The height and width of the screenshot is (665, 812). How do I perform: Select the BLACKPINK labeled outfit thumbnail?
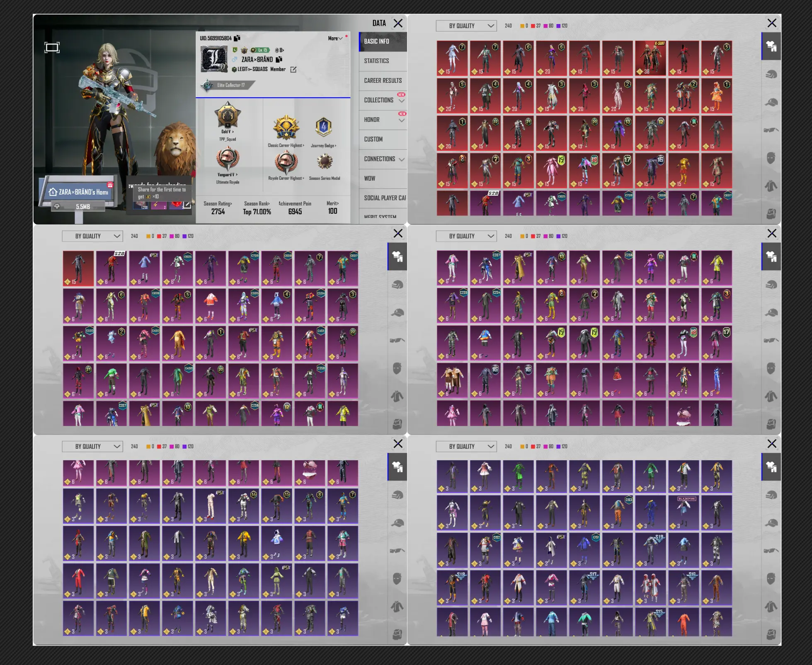pyautogui.click(x=684, y=512)
